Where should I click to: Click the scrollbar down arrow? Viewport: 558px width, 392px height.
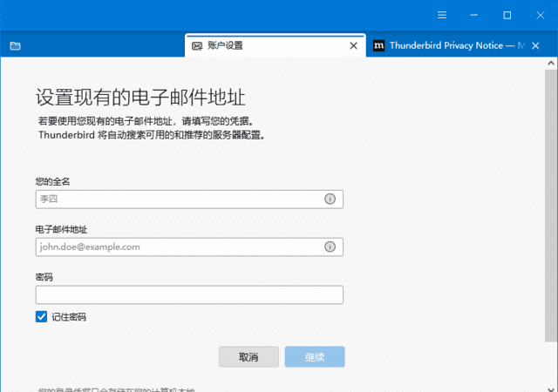pyautogui.click(x=551, y=389)
